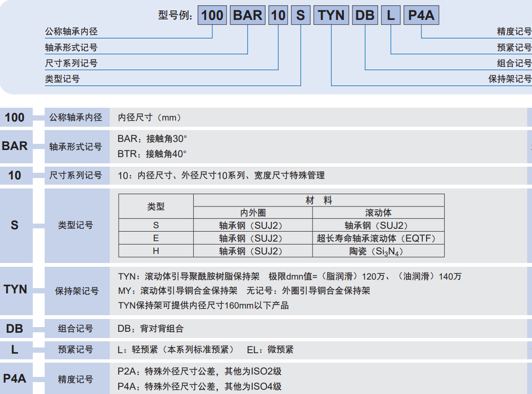Click 'TYN: 滚动体引导聚酰胺树脂保持架' text
Screen dimensions: 532x394
pyautogui.click(x=189, y=276)
